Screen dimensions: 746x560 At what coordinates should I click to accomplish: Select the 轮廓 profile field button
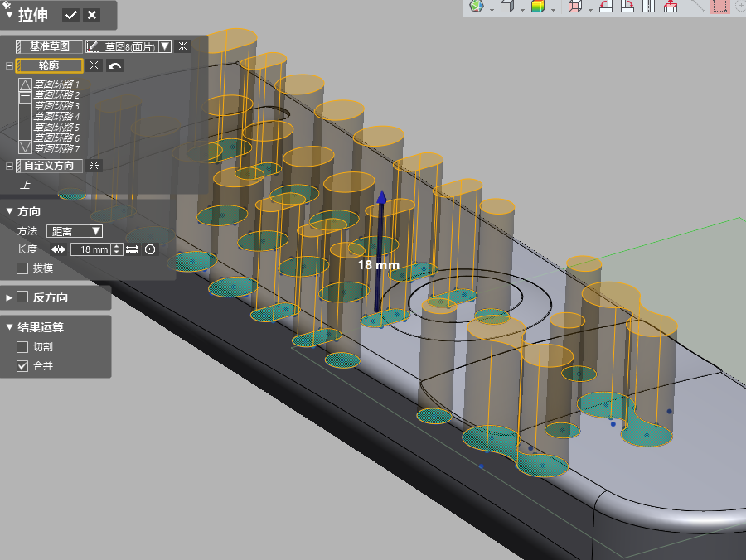coord(49,65)
